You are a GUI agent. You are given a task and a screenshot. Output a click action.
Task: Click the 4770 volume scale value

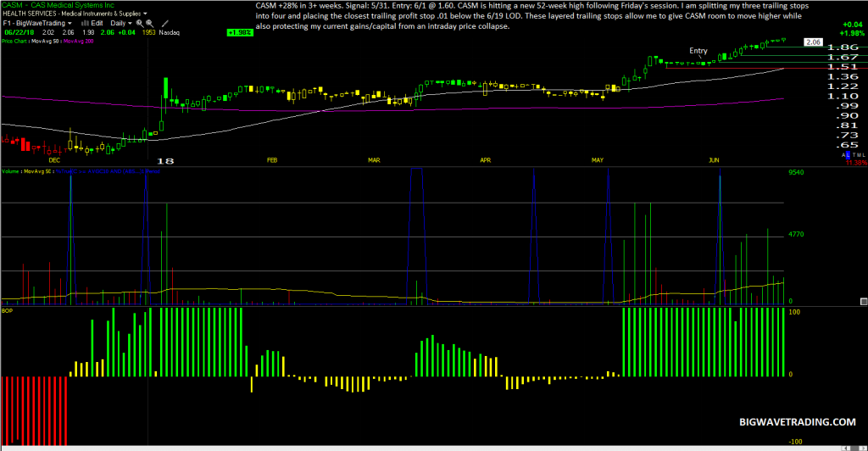point(796,234)
